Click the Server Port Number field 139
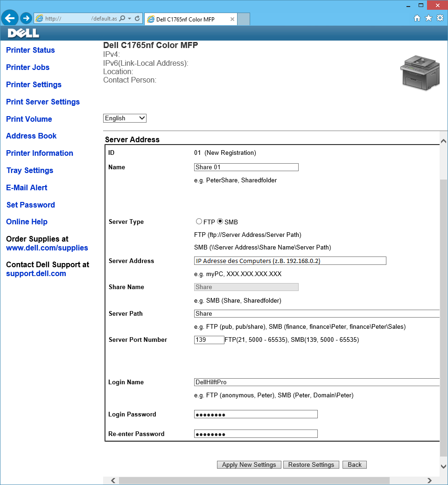The height and width of the screenshot is (485, 448). [x=209, y=340]
